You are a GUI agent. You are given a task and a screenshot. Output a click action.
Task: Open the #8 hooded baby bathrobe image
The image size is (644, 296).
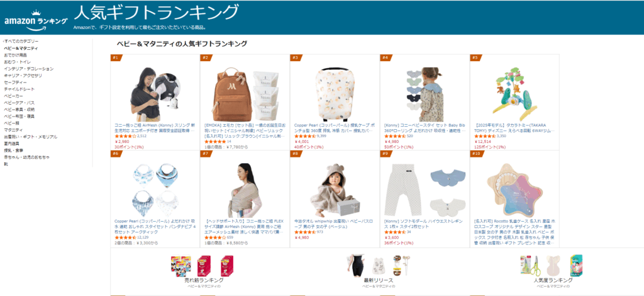click(335, 190)
